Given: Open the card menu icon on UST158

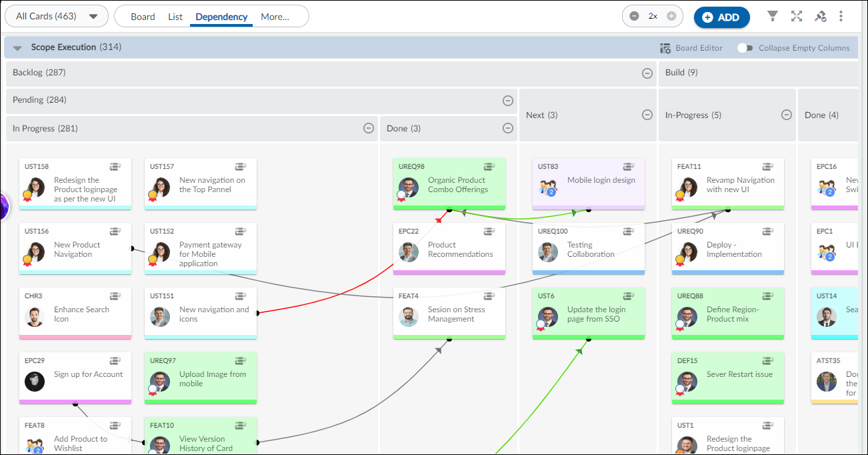Looking at the screenshot, I should pos(115,165).
